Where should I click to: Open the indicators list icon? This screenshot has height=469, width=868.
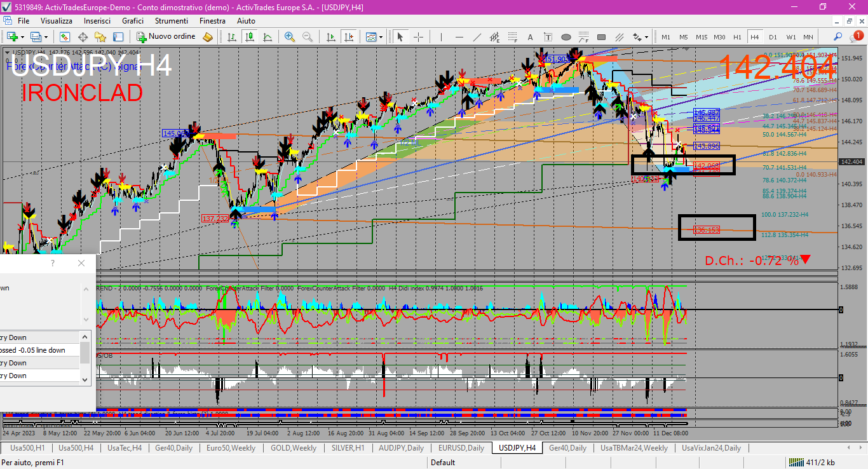tap(371, 37)
